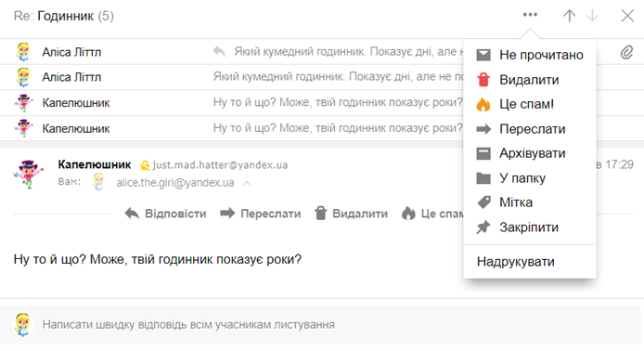This screenshot has width=644, height=351.
Task: Collapse recipient details chevron after alice.the.girl address
Action: tap(247, 183)
